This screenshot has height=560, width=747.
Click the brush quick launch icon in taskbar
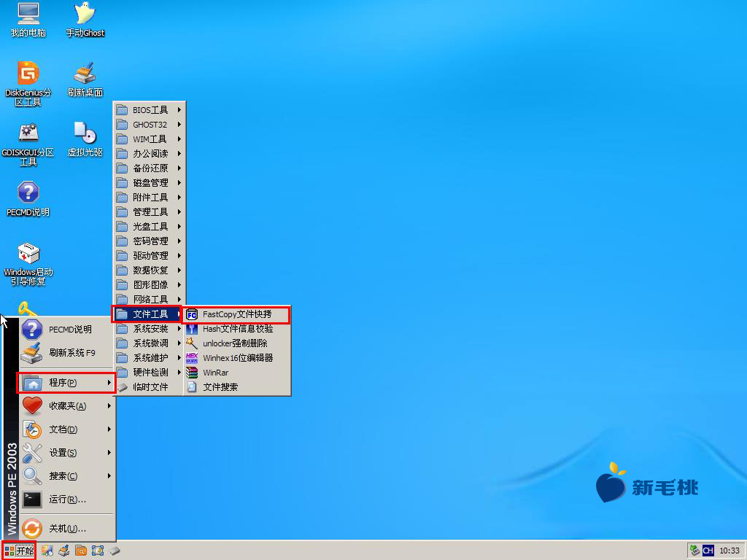(64, 551)
